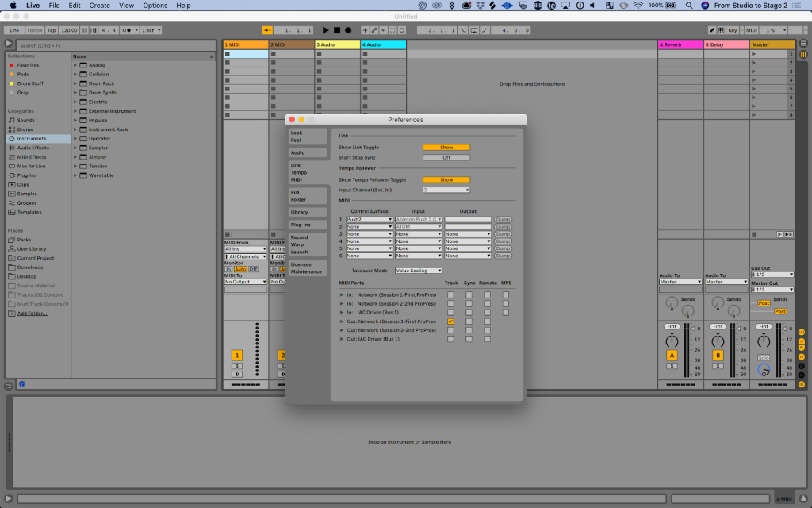
Task: Enable MPE for In Network Session 2
Action: pos(505,304)
